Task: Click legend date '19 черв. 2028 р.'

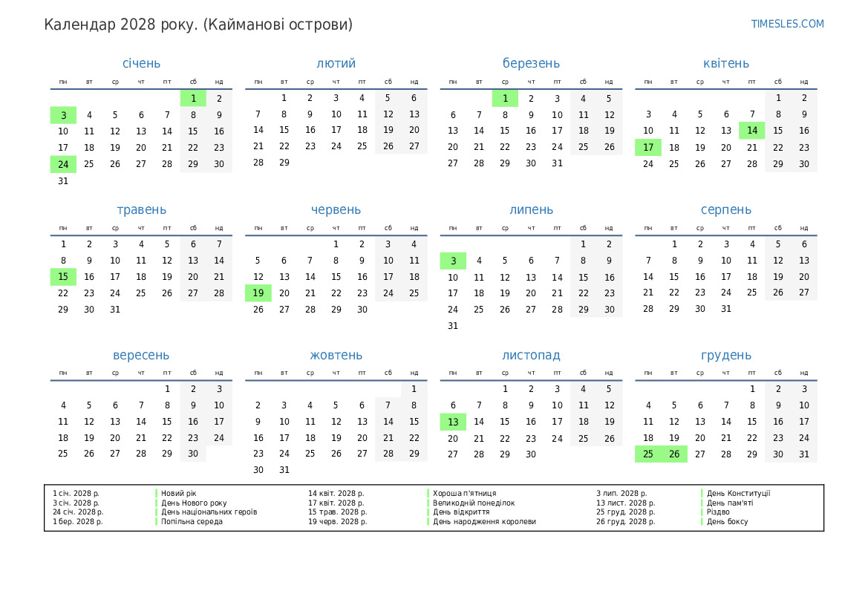Action: coord(338,521)
